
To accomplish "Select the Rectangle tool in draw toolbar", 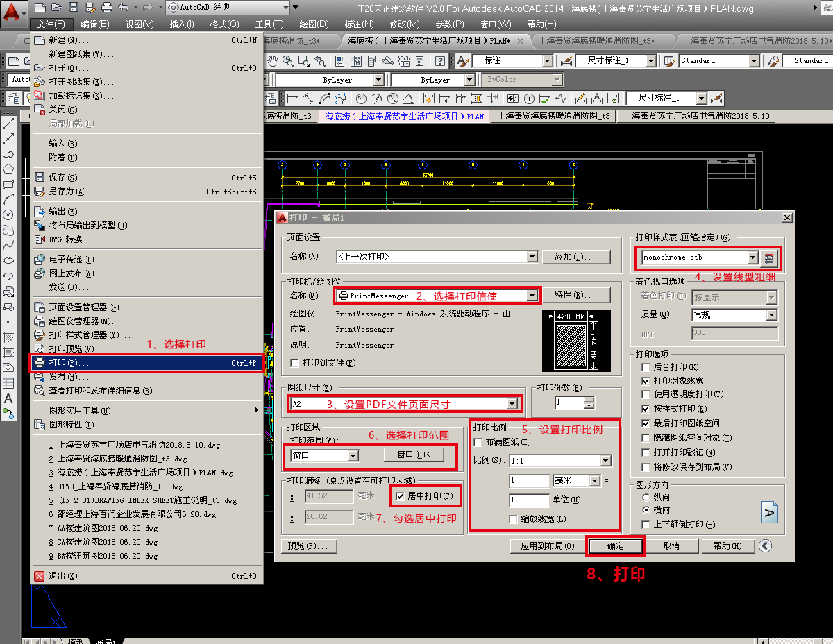I will [8, 185].
